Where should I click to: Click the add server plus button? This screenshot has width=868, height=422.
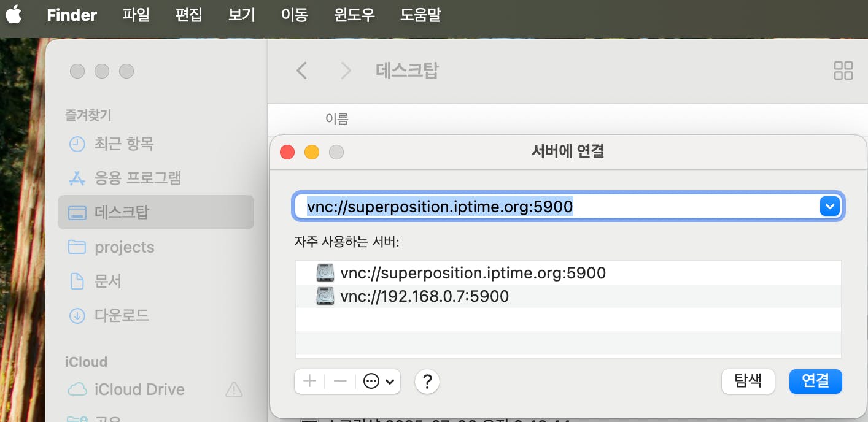pos(309,381)
